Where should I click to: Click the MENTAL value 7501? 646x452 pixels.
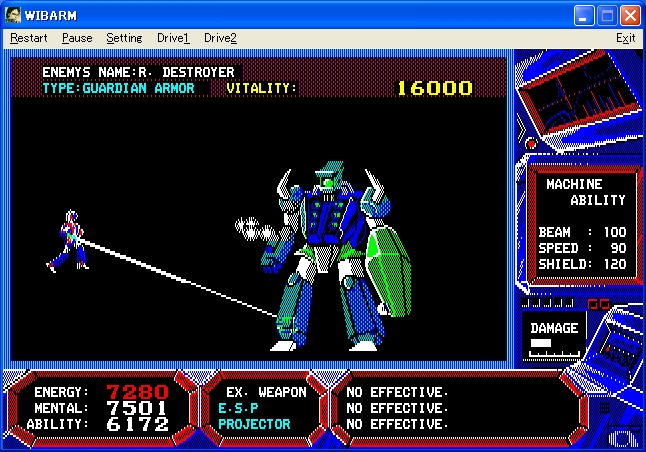[x=137, y=408]
